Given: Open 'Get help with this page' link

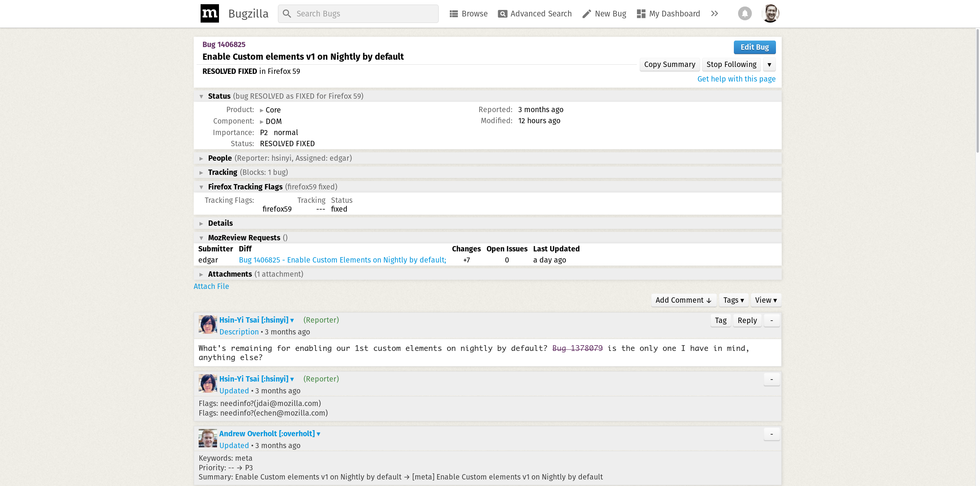Looking at the screenshot, I should coord(736,79).
